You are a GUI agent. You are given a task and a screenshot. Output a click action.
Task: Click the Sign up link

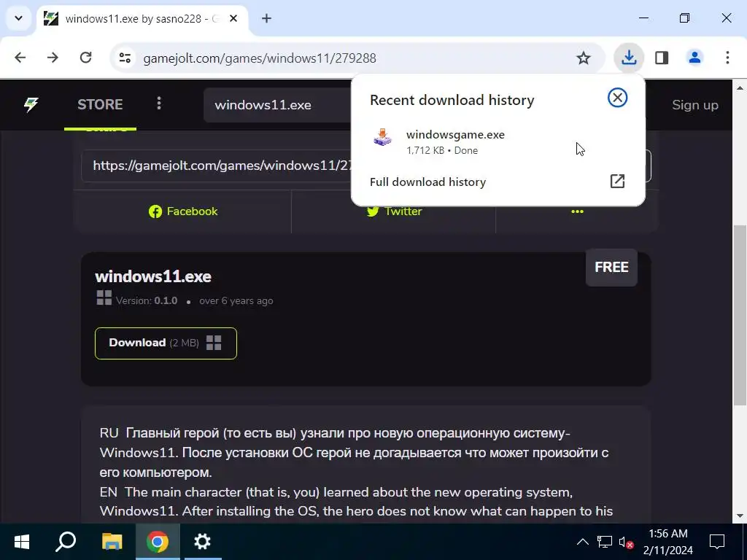(x=695, y=105)
